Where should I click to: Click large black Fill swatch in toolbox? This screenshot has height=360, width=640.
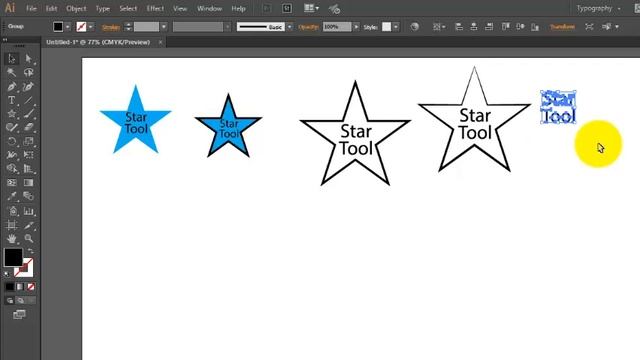13,257
